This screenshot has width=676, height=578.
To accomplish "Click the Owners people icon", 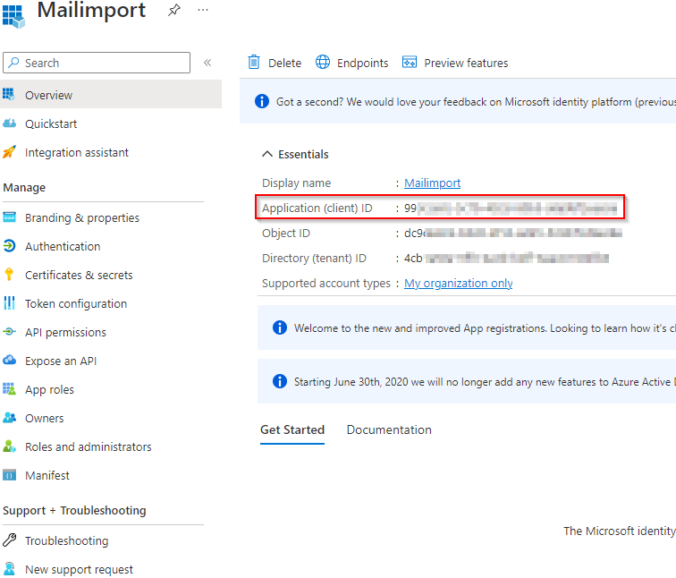I will pos(9,417).
